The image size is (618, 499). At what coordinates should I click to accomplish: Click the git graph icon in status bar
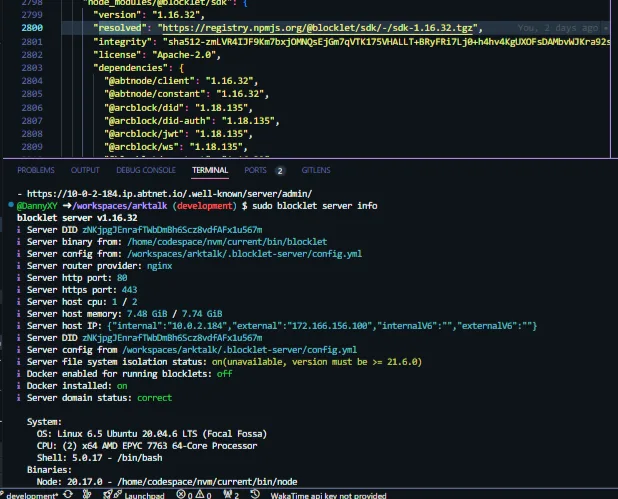[87, 494]
